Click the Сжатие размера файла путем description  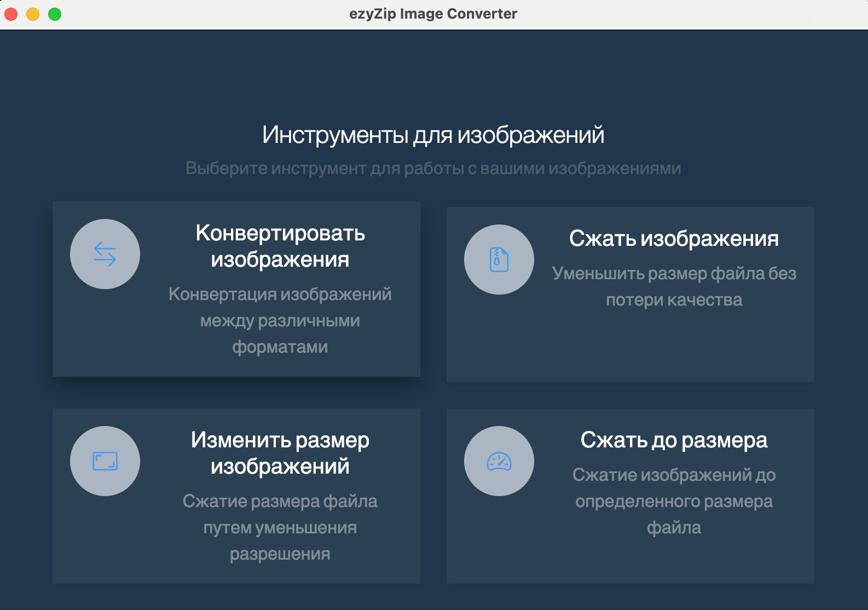(x=280, y=527)
